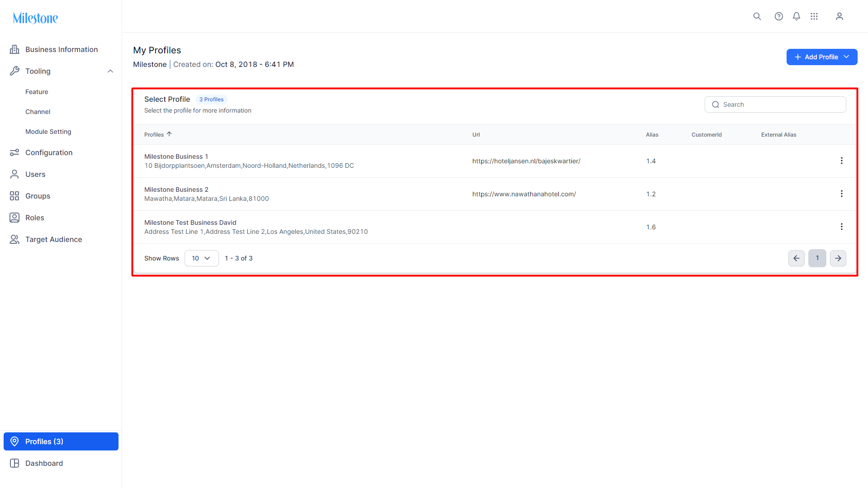
Task: Go to previous page arrow
Action: click(x=797, y=258)
